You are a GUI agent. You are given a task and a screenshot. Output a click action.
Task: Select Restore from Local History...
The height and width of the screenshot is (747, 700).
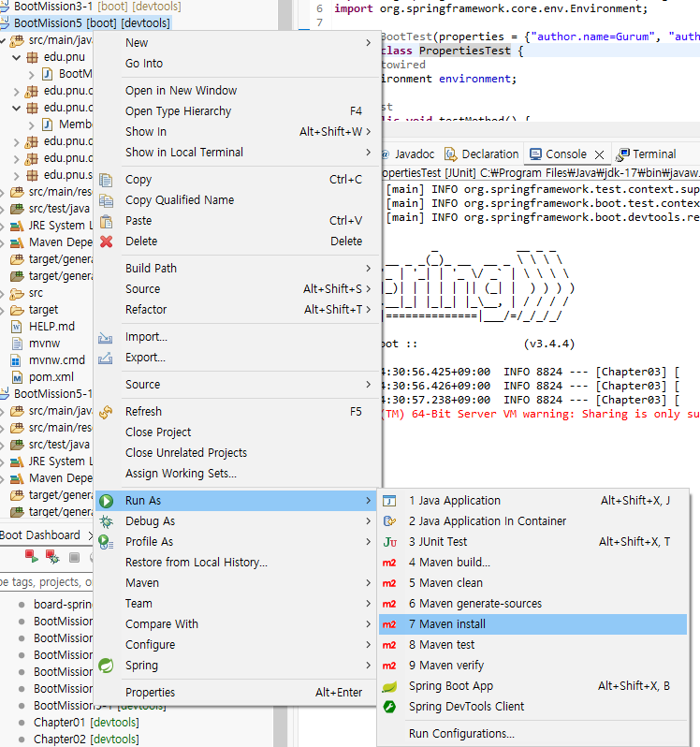click(238, 563)
